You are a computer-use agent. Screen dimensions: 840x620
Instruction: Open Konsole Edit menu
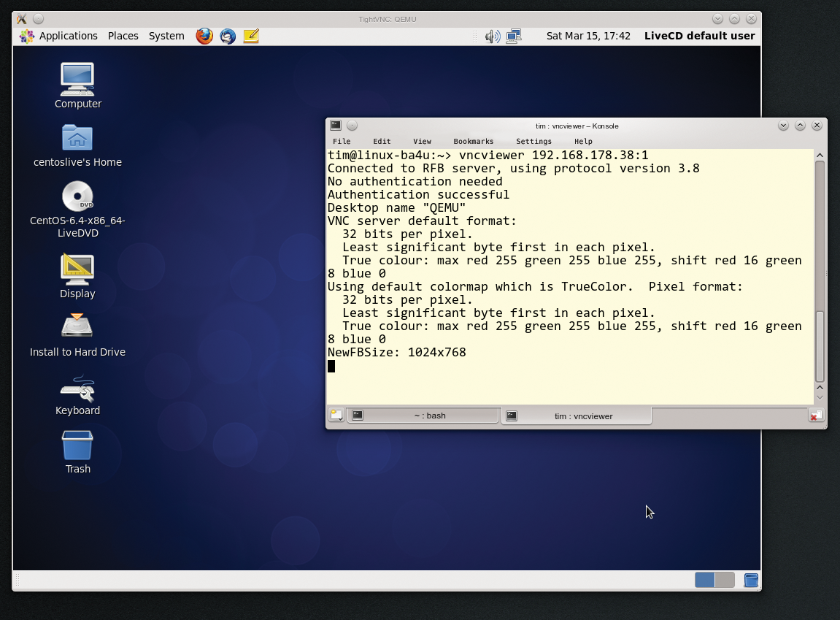tap(382, 142)
